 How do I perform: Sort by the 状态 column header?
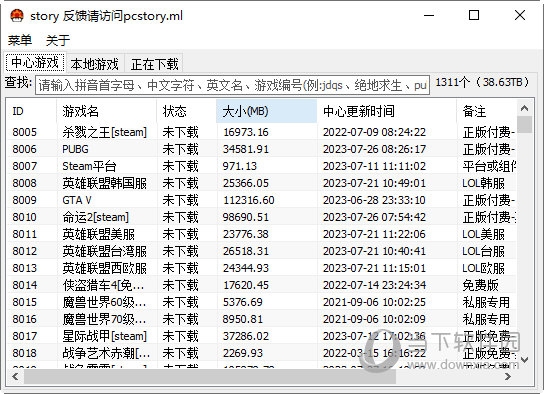click(187, 111)
